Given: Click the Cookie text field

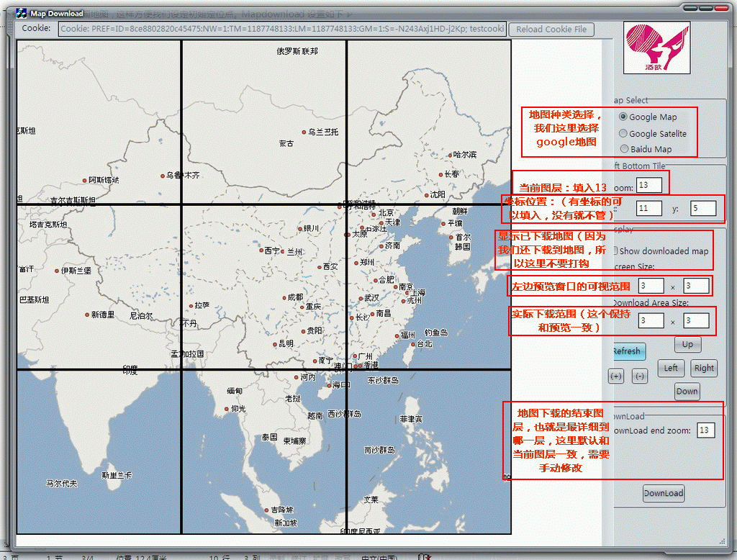Looking at the screenshot, I should click(282, 29).
